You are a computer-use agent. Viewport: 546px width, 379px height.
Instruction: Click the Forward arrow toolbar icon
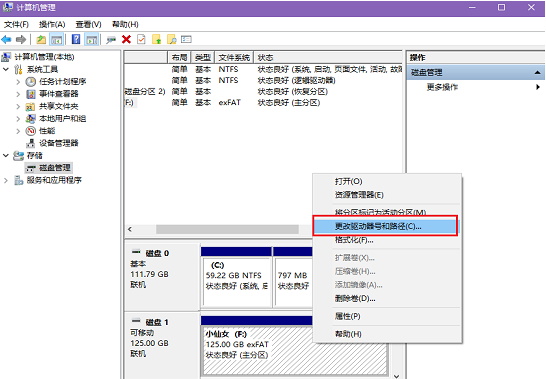pyautogui.click(x=21, y=40)
